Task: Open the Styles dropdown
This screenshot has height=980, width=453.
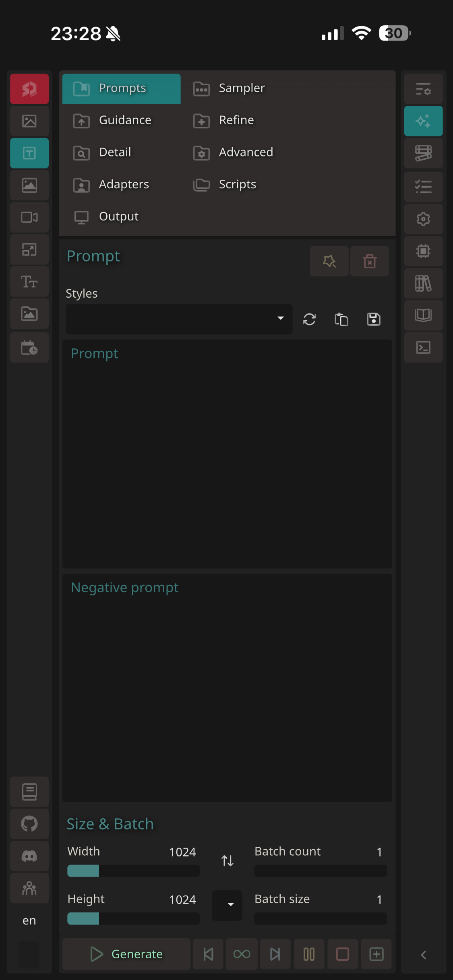Action: (179, 319)
